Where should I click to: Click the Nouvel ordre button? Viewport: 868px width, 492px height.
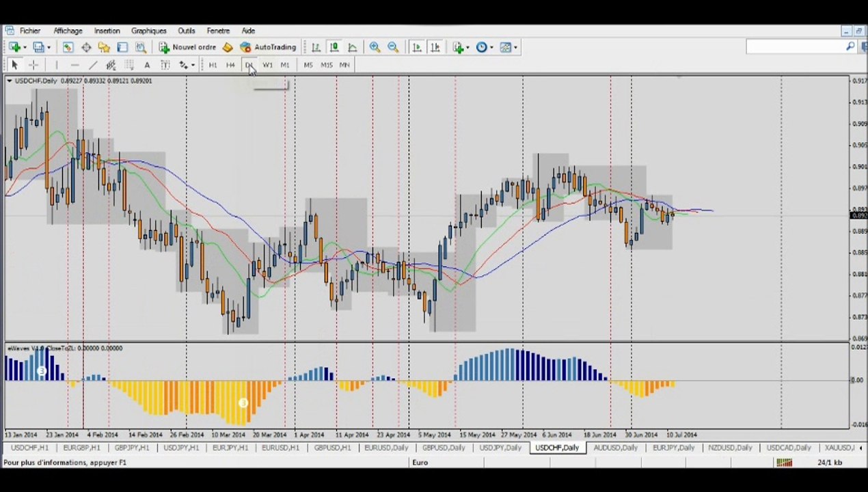(x=187, y=47)
